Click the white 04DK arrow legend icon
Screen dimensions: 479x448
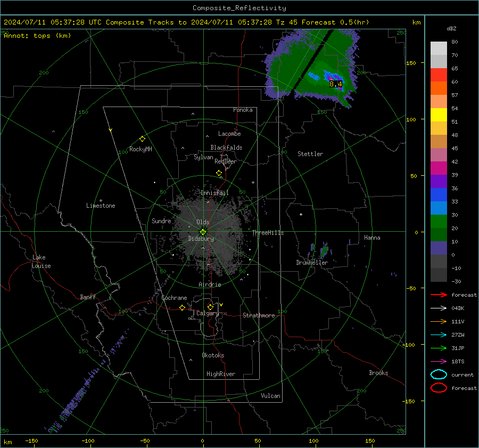click(439, 308)
